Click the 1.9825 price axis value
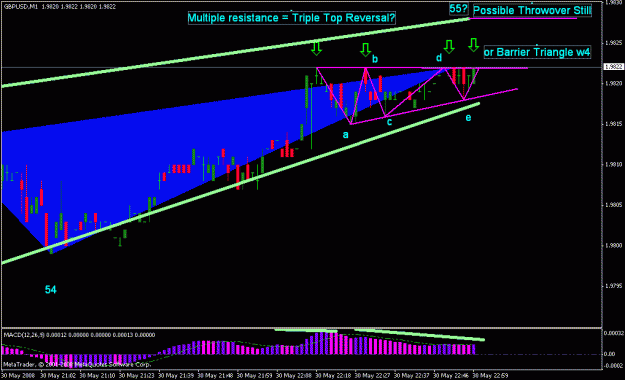This screenshot has height=380, width=625. pyautogui.click(x=614, y=43)
